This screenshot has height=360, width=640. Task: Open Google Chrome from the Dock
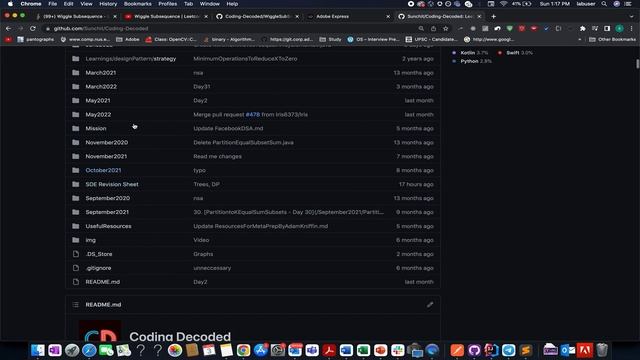coord(243,350)
